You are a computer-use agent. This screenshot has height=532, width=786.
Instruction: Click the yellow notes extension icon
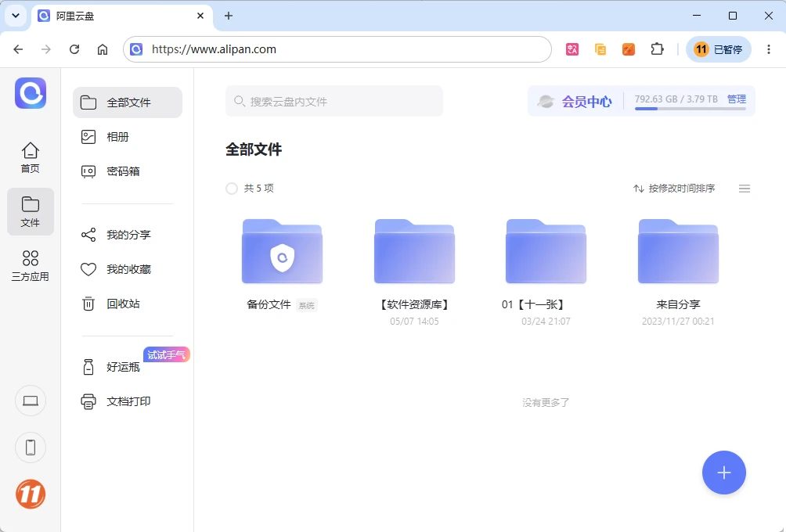pos(600,49)
